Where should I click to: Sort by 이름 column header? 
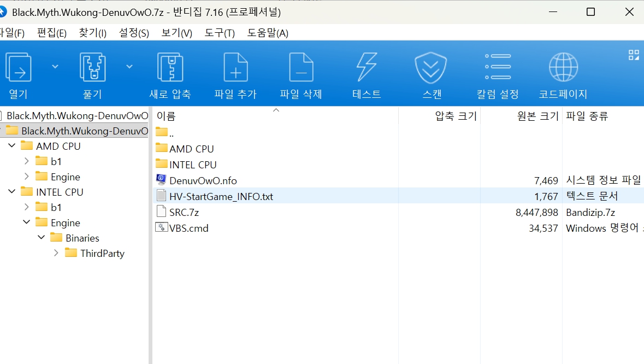[166, 116]
